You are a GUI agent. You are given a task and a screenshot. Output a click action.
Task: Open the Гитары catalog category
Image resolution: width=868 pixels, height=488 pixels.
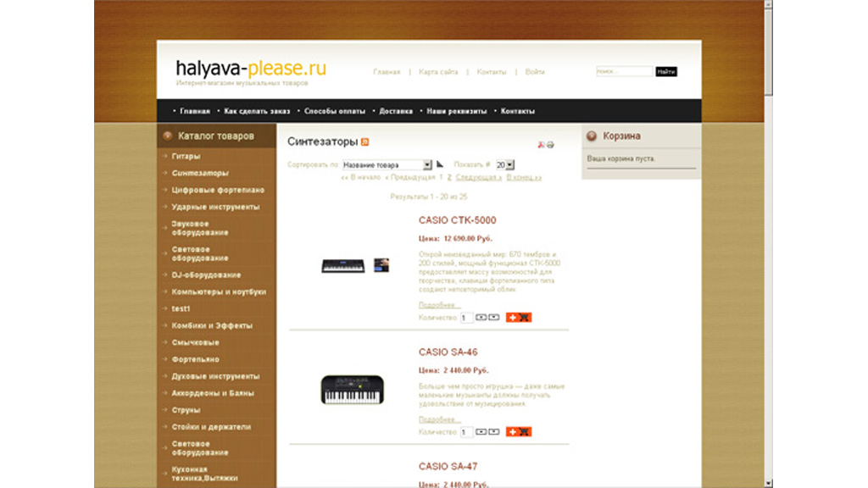pyautogui.click(x=186, y=157)
